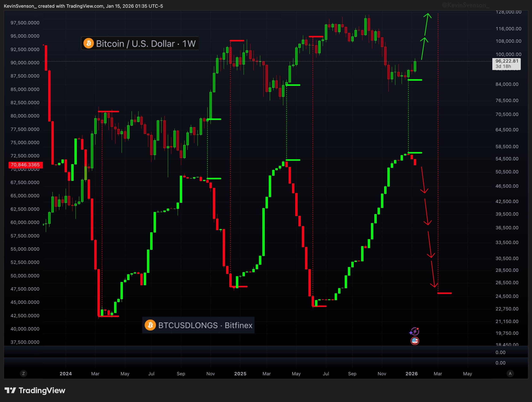Image resolution: width=532 pixels, height=402 pixels.
Task: Click the 2024 label on time axis
Action: click(x=66, y=374)
